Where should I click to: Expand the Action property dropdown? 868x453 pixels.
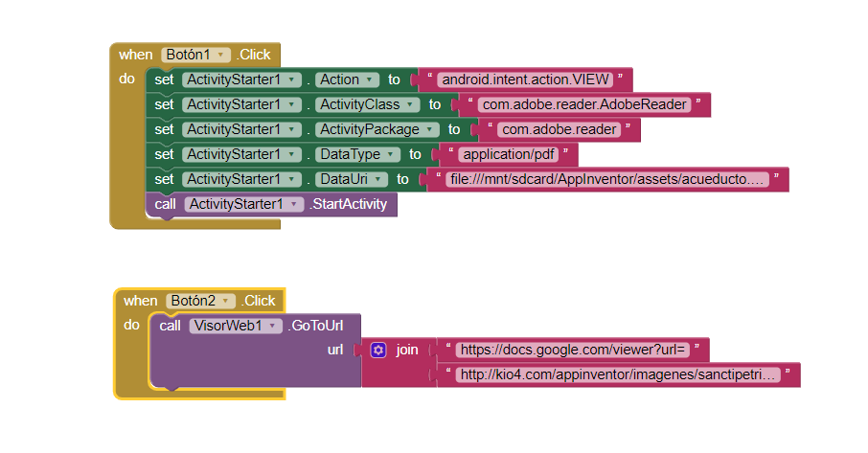[371, 80]
